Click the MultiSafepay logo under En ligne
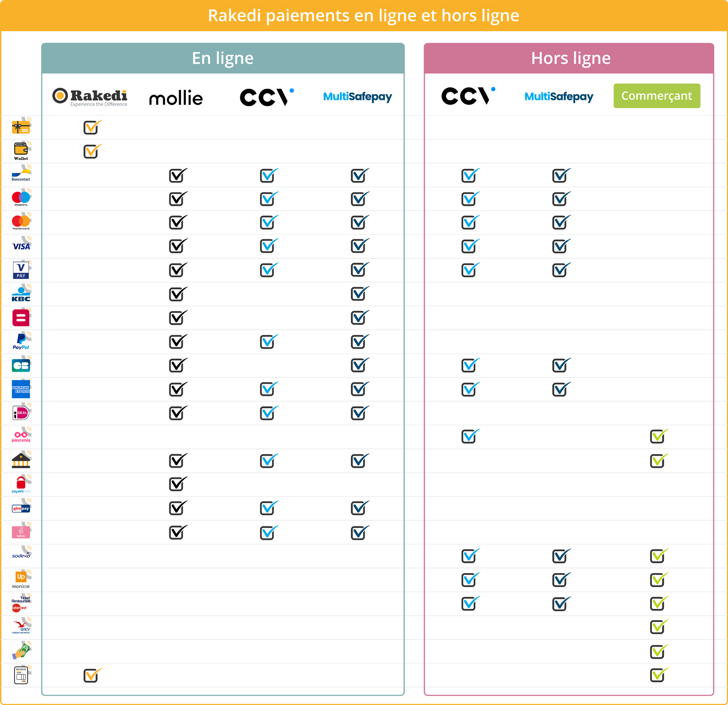This screenshot has width=728, height=705. coord(358,97)
